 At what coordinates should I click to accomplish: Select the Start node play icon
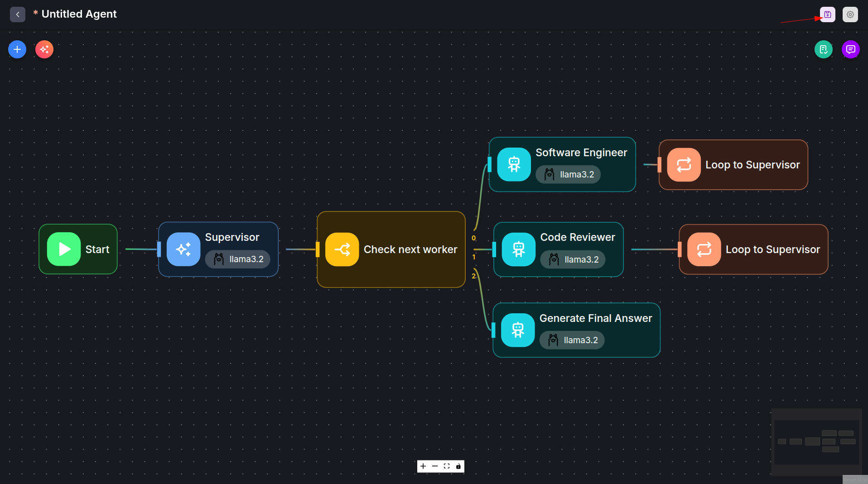coord(64,249)
